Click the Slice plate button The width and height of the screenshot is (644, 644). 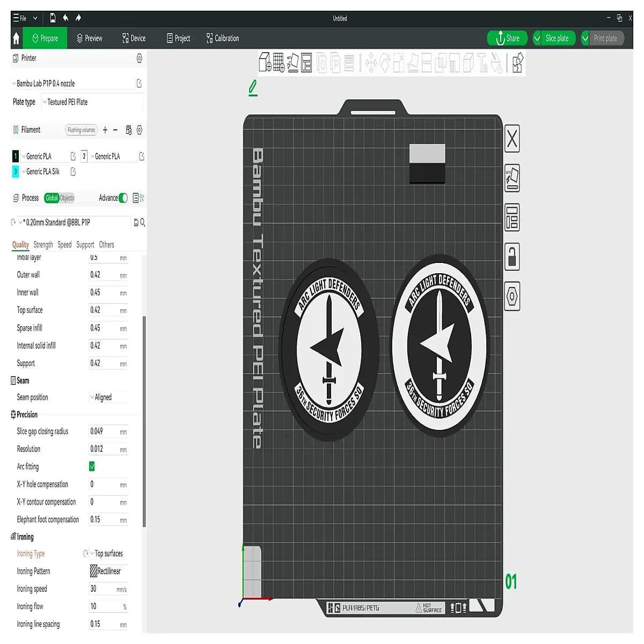click(x=557, y=38)
